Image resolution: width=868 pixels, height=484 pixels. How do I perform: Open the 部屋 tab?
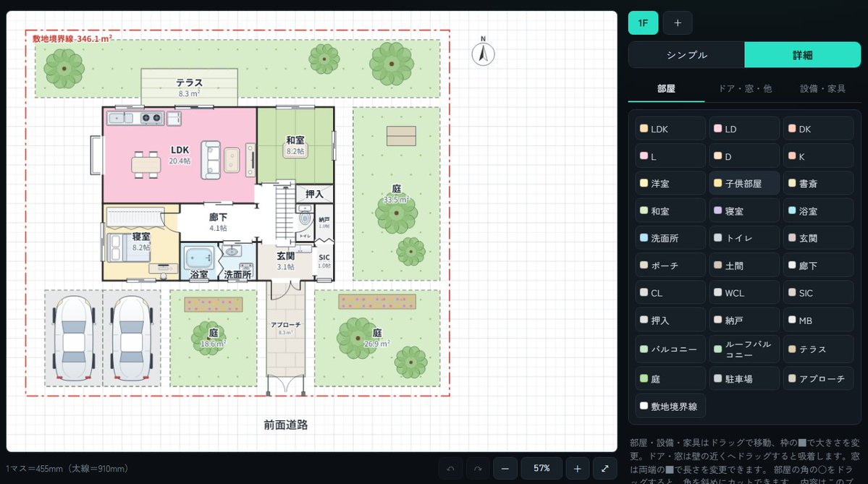[x=666, y=88]
